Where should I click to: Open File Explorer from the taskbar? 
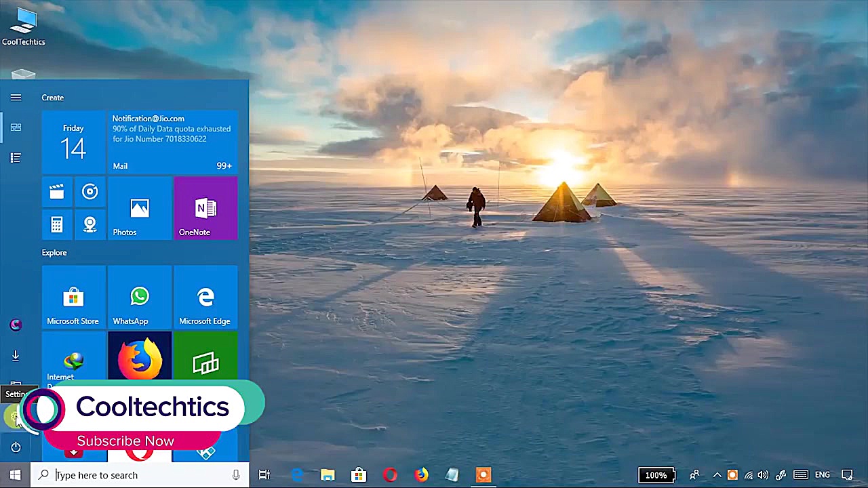pyautogui.click(x=328, y=475)
